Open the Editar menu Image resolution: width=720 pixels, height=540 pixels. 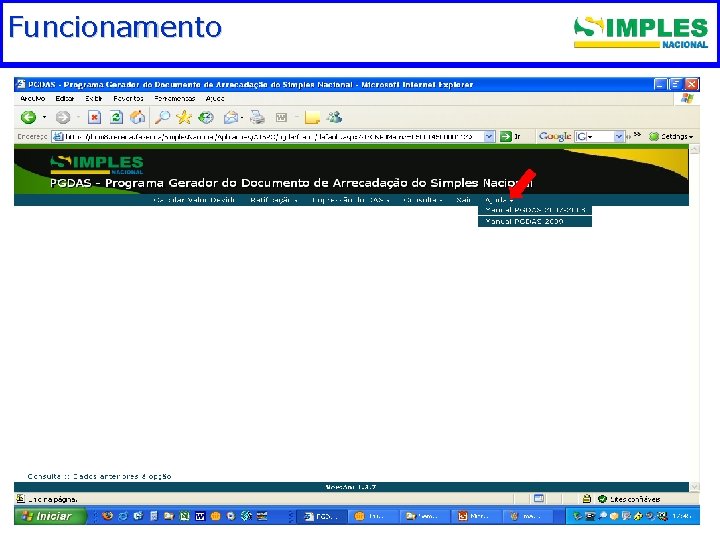[x=65, y=98]
